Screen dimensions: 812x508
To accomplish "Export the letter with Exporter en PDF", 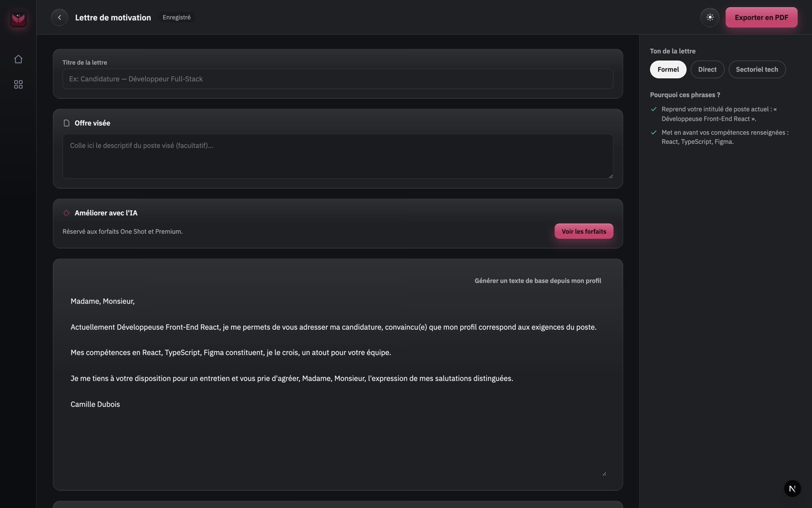I will (x=761, y=17).
